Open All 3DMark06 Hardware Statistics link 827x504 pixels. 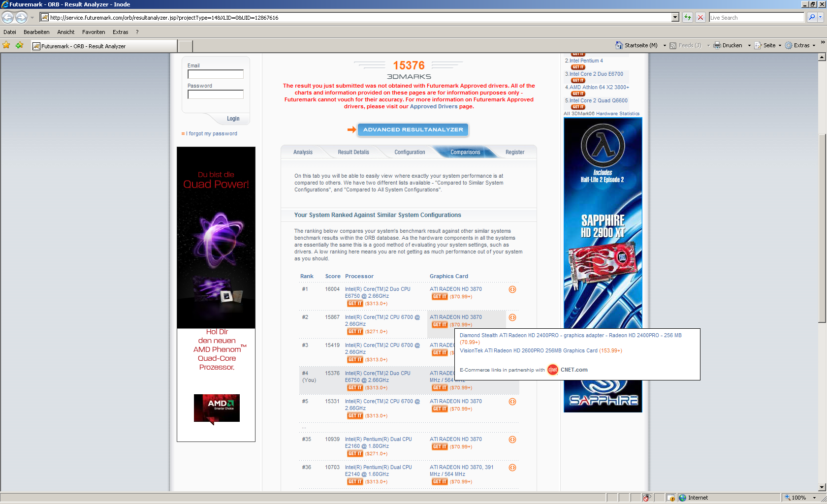tap(602, 114)
